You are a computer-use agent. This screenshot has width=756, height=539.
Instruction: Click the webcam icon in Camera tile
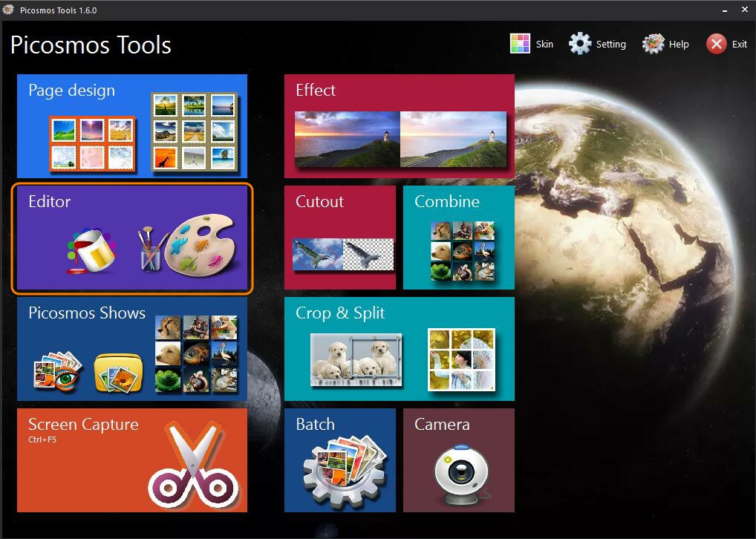[x=458, y=473]
